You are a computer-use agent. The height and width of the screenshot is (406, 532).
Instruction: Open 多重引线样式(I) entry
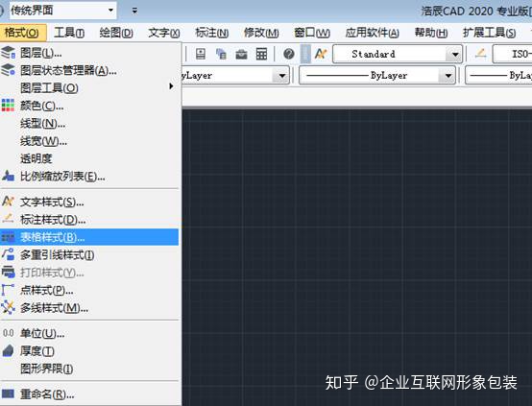click(x=89, y=254)
